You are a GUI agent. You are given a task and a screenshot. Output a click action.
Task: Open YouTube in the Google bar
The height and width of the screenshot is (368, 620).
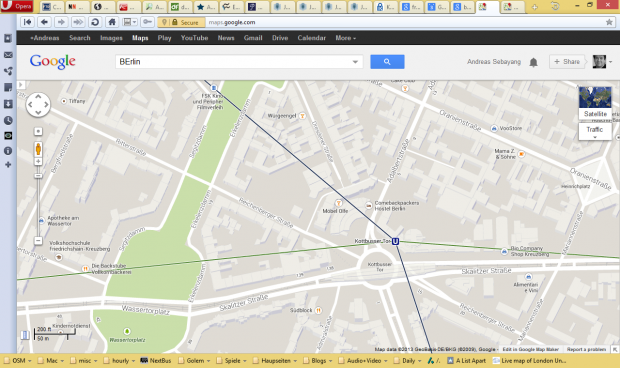tap(194, 38)
